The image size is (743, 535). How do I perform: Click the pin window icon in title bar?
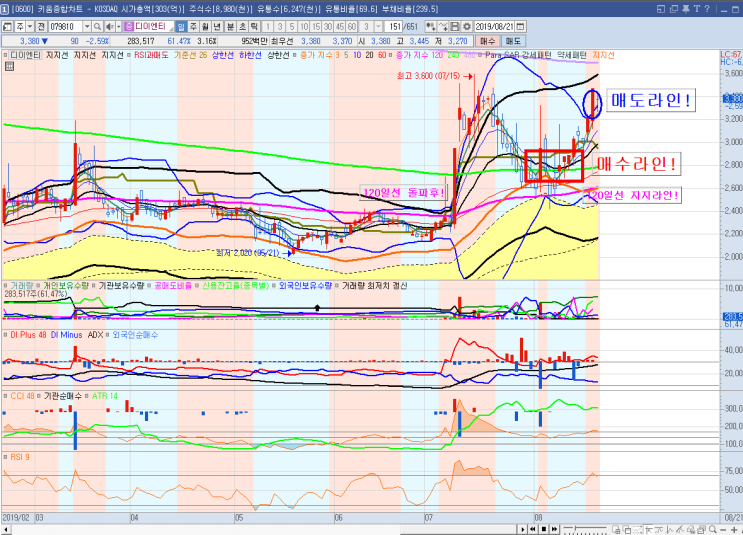click(x=685, y=9)
